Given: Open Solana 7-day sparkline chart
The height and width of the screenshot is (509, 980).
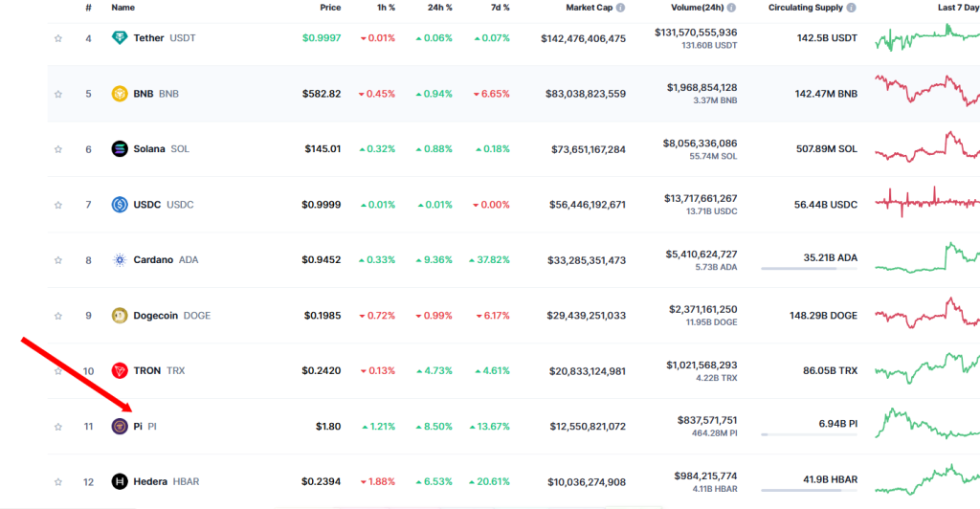Looking at the screenshot, I should coord(927,147).
